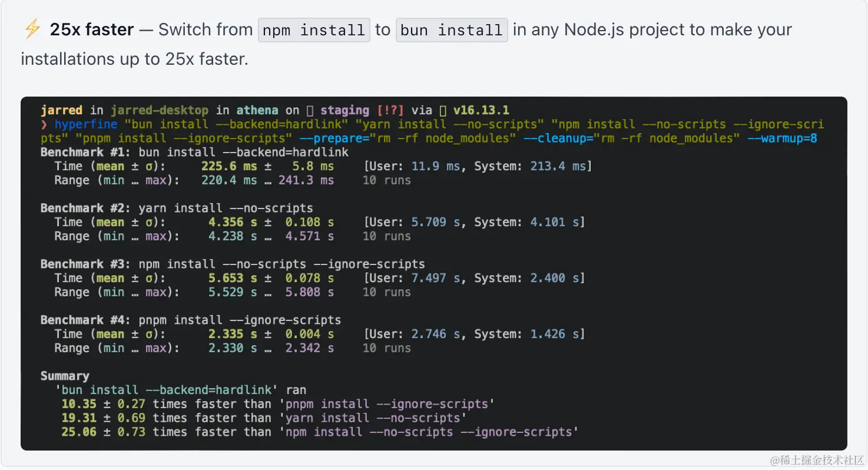Click the '5.653 s' mean time value
This screenshot has width=868, height=470.
[233, 279]
